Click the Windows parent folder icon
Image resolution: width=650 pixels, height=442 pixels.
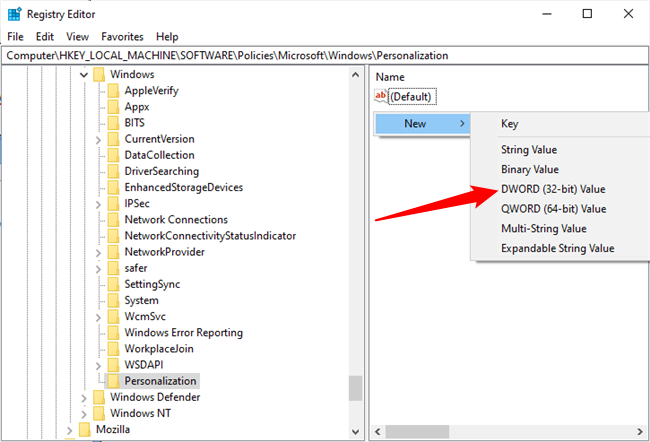pyautogui.click(x=99, y=75)
